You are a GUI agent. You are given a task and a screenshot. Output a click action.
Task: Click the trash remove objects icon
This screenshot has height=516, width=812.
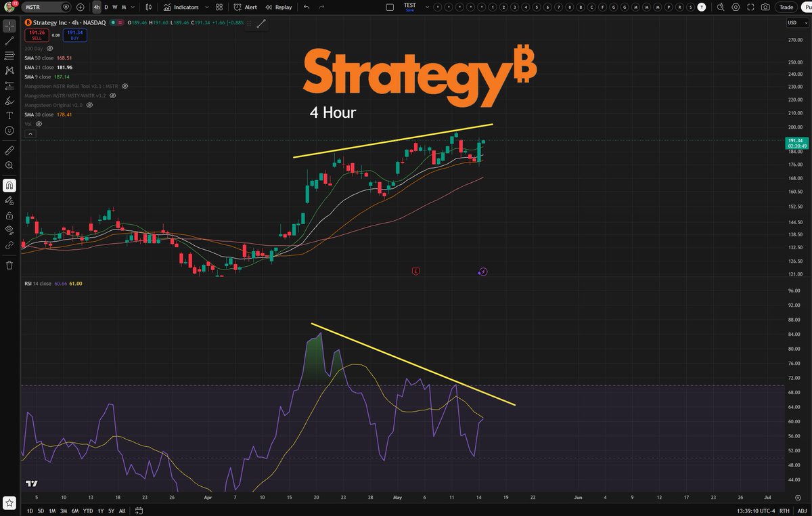(9, 265)
